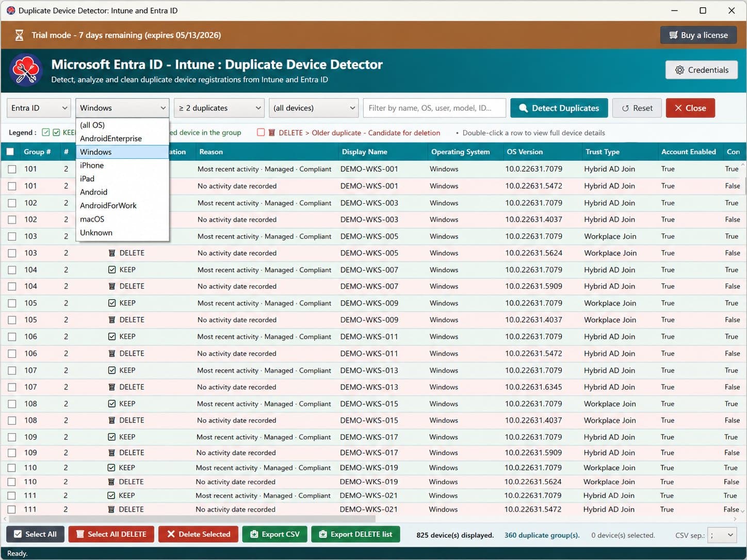Click the KEEP check icon in group 111 row
The height and width of the screenshot is (560, 747).
click(x=111, y=496)
